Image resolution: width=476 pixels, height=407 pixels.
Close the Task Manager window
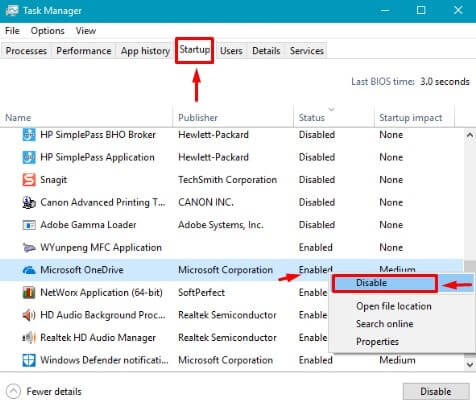[458, 10]
